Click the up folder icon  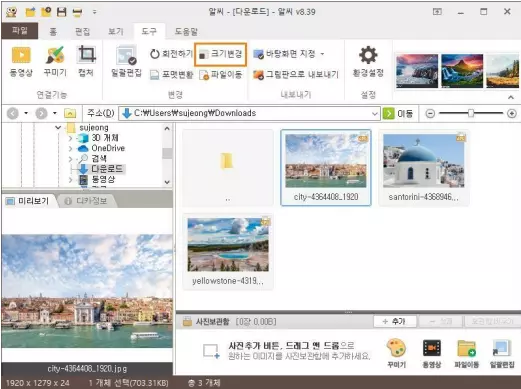coord(70,113)
